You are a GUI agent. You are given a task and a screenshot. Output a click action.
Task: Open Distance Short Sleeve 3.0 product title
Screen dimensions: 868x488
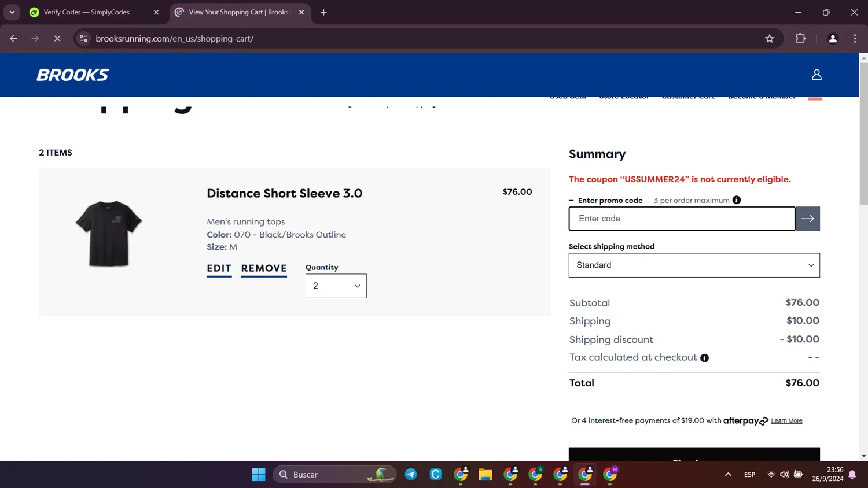(x=285, y=193)
